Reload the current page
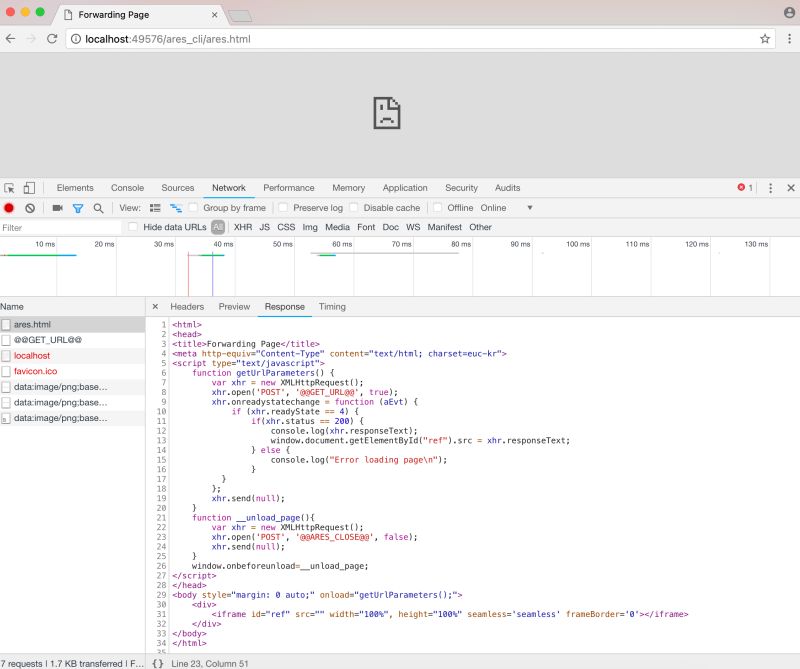The height and width of the screenshot is (669, 800). (x=52, y=39)
